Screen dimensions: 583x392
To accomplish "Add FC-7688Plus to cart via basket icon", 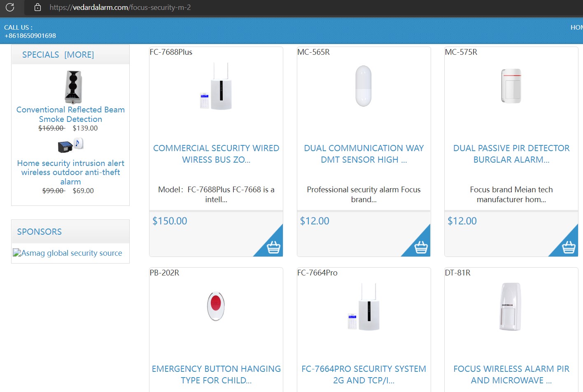I will (273, 247).
